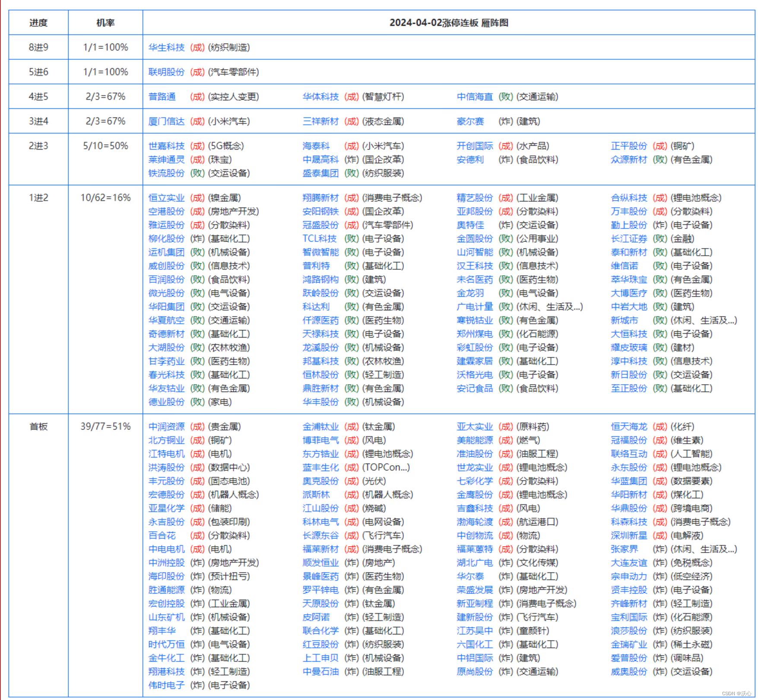758x700 pixels.
Task: Open the 罗平锌电 stock link
Action: click(x=320, y=590)
